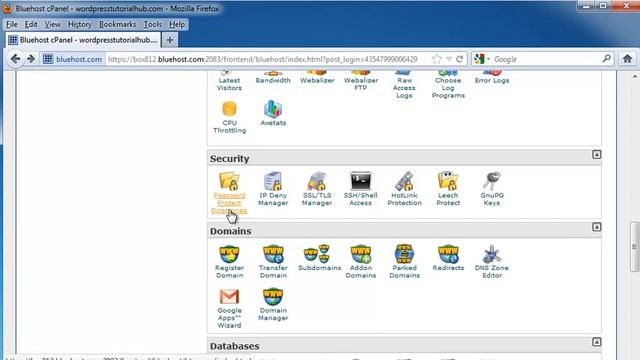
Task: Open URL history dropdown arrow
Action: (x=449, y=59)
